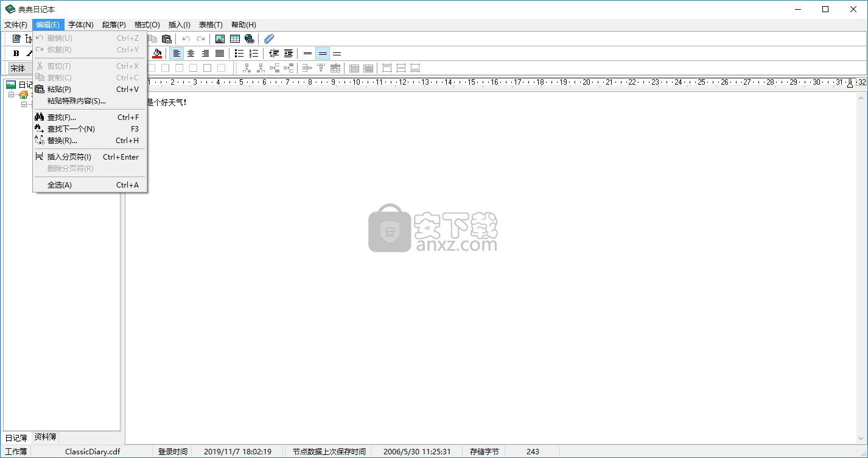The width and height of the screenshot is (868, 458).
Task: Toggle align left paragraph button
Action: (x=177, y=53)
